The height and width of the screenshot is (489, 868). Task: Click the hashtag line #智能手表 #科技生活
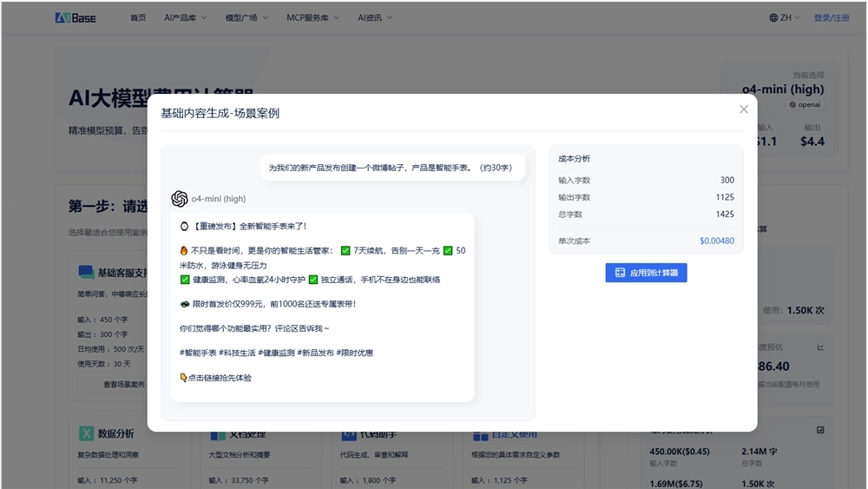(276, 353)
